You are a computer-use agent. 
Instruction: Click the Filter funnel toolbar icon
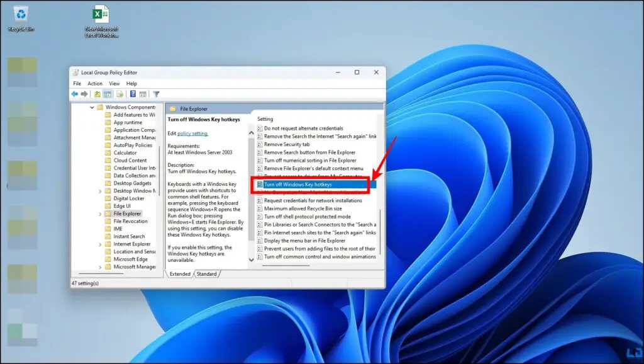pyautogui.click(x=156, y=94)
